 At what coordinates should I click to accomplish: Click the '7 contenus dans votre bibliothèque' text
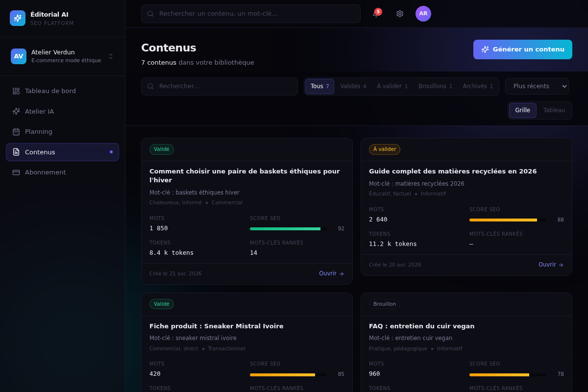click(x=197, y=63)
